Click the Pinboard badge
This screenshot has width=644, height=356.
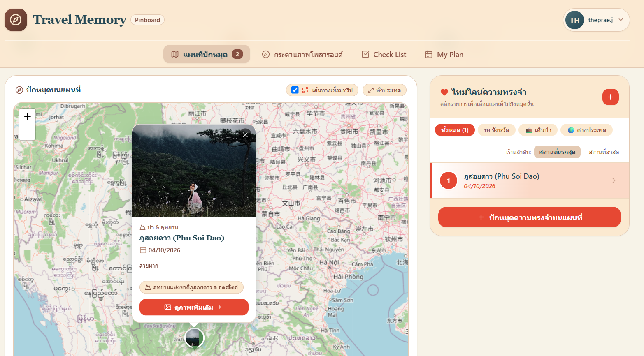[x=147, y=20]
